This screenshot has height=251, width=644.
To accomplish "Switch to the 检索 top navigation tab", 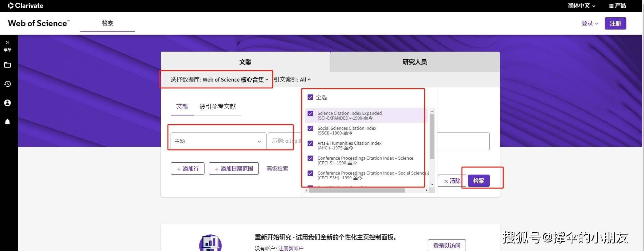I will [108, 23].
